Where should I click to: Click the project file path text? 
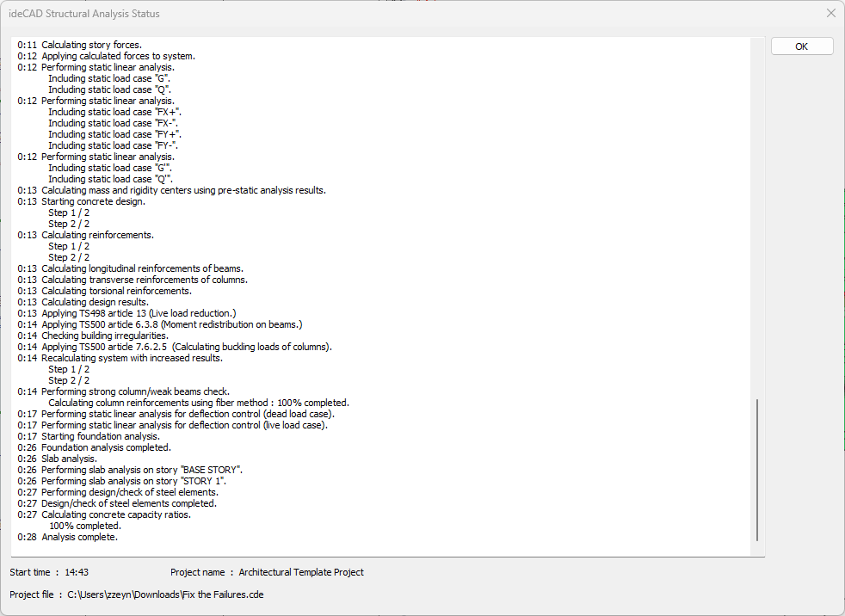pos(165,594)
